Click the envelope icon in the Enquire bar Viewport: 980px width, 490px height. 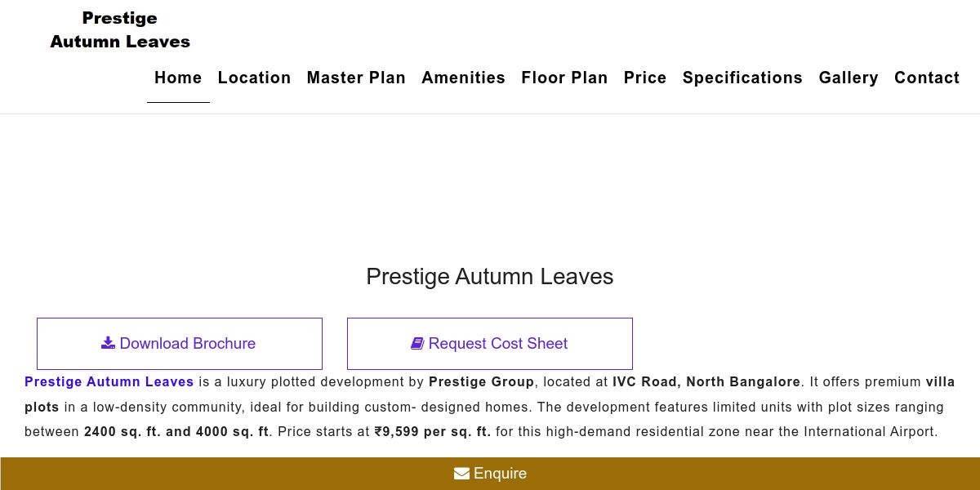[x=461, y=474]
